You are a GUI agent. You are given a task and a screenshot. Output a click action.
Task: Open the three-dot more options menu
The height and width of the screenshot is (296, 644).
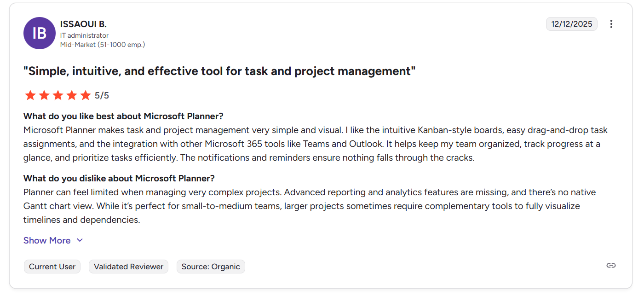[x=611, y=24]
